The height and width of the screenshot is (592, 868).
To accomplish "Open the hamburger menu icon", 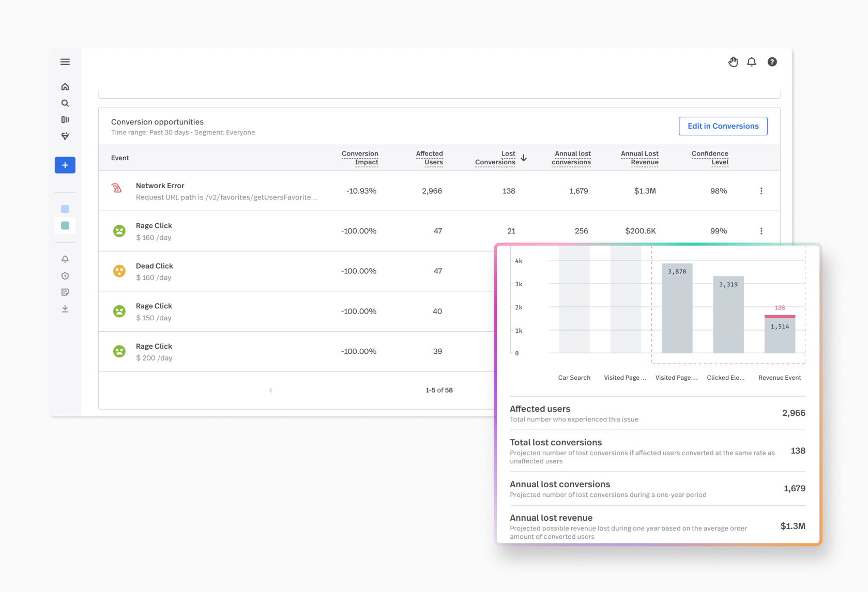I will point(65,62).
